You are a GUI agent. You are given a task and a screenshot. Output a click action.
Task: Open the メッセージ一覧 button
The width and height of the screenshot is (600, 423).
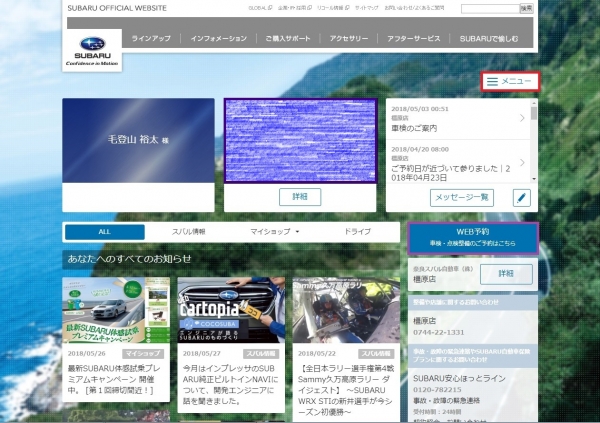[x=462, y=198]
